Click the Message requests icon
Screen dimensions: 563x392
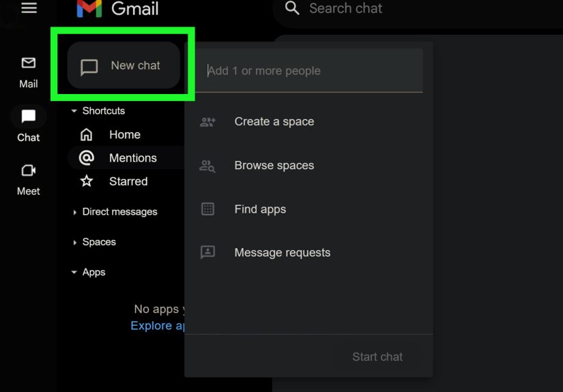pos(207,252)
